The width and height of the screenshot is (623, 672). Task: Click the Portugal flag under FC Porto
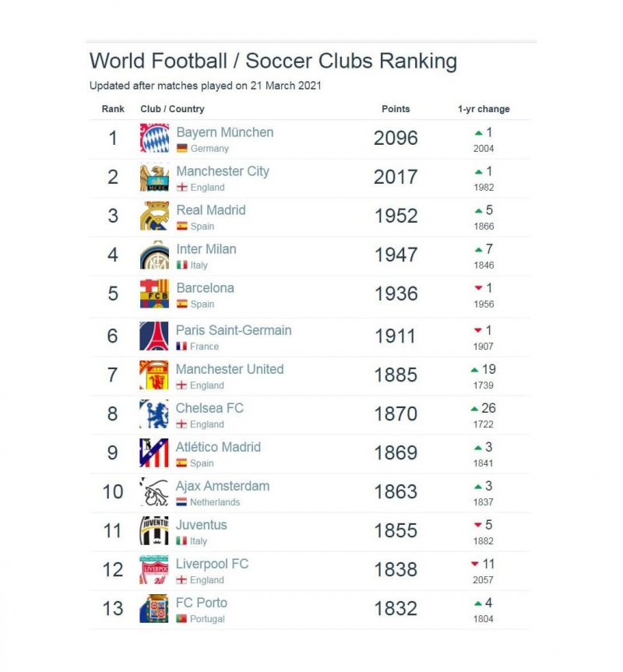[181, 619]
